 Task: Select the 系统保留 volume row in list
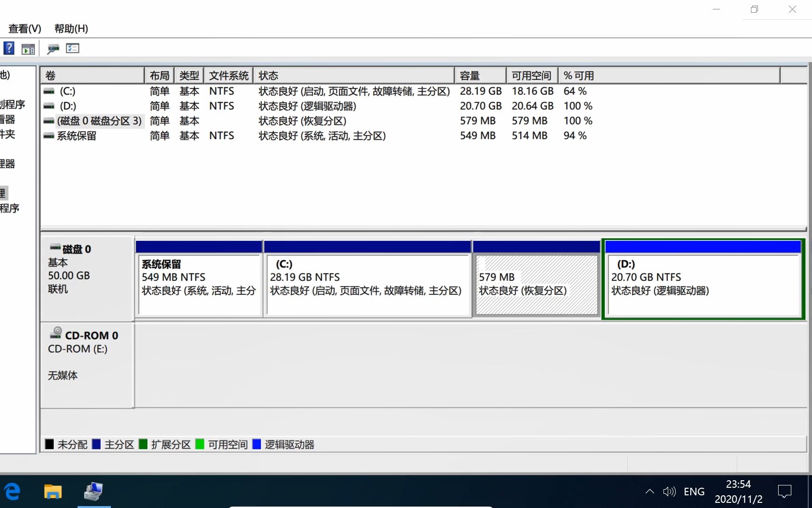coord(319,135)
